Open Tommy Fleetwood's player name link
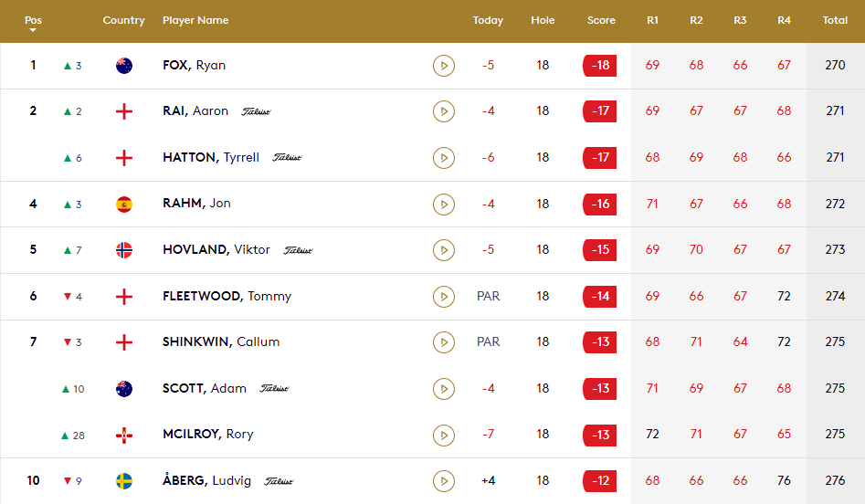The height and width of the screenshot is (504, 865). click(227, 296)
